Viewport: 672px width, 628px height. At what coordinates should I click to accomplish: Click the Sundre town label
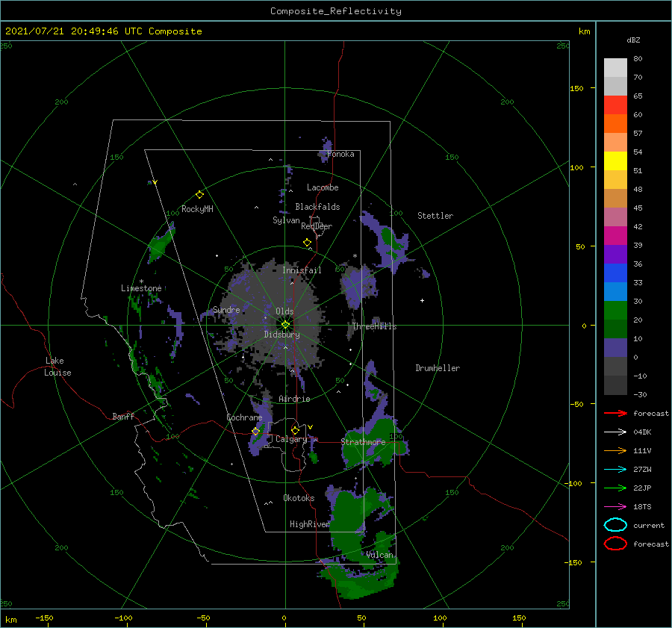coord(226,310)
